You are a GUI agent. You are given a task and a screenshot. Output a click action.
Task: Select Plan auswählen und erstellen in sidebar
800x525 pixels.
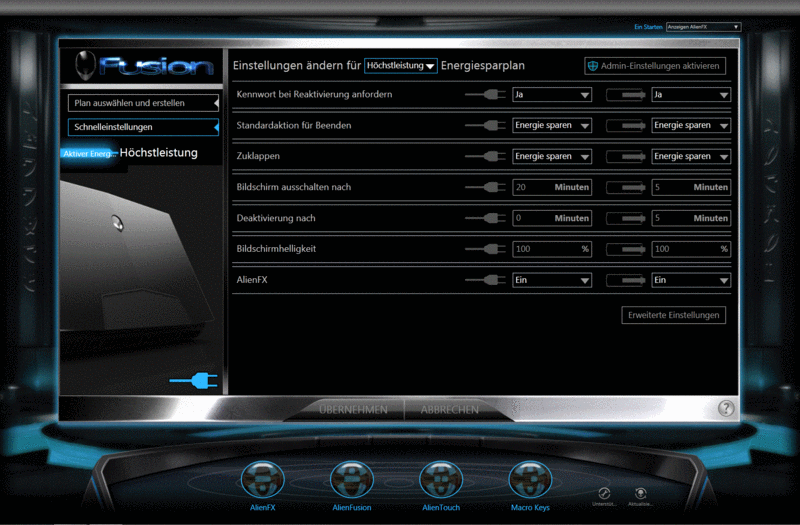coord(143,103)
